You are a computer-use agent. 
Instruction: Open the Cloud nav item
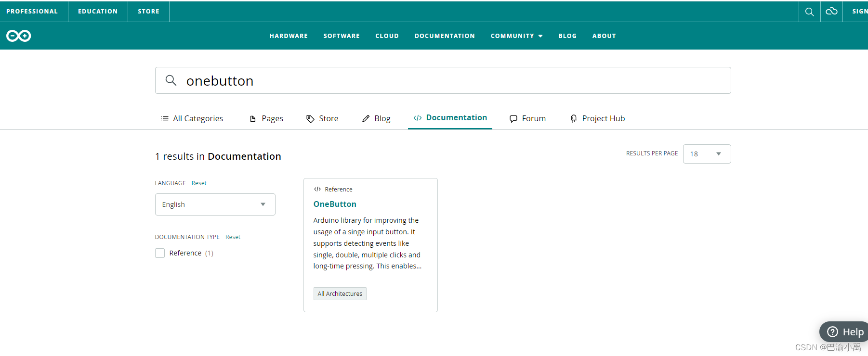click(x=387, y=36)
